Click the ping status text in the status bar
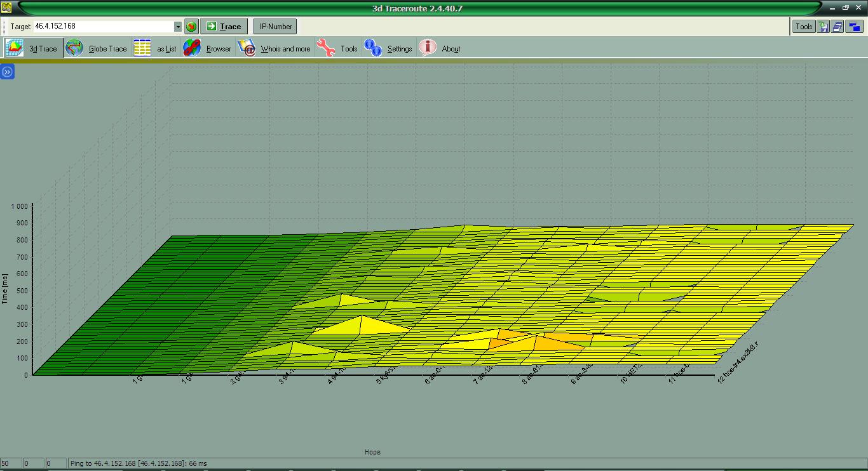 139,464
